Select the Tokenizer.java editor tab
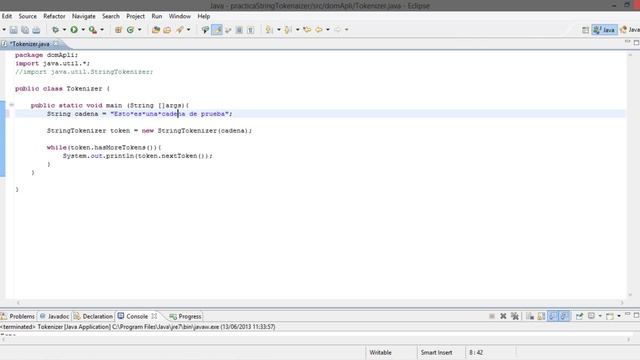 coord(29,44)
